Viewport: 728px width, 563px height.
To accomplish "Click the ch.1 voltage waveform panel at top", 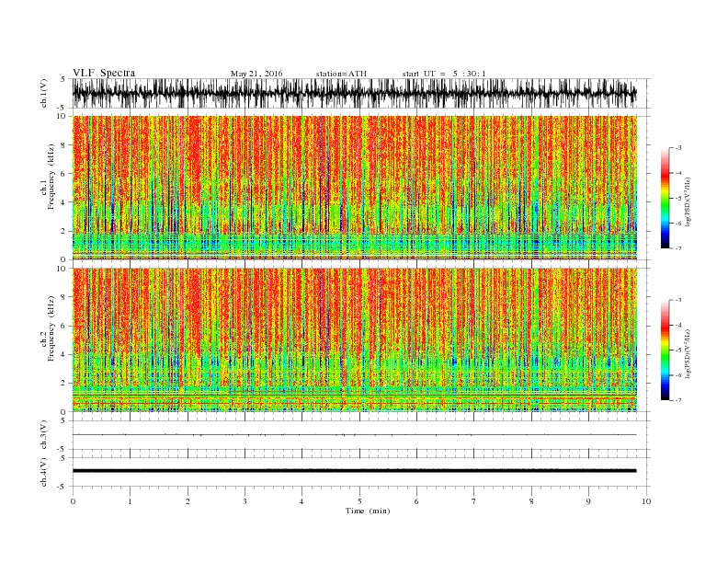I will click(361, 93).
